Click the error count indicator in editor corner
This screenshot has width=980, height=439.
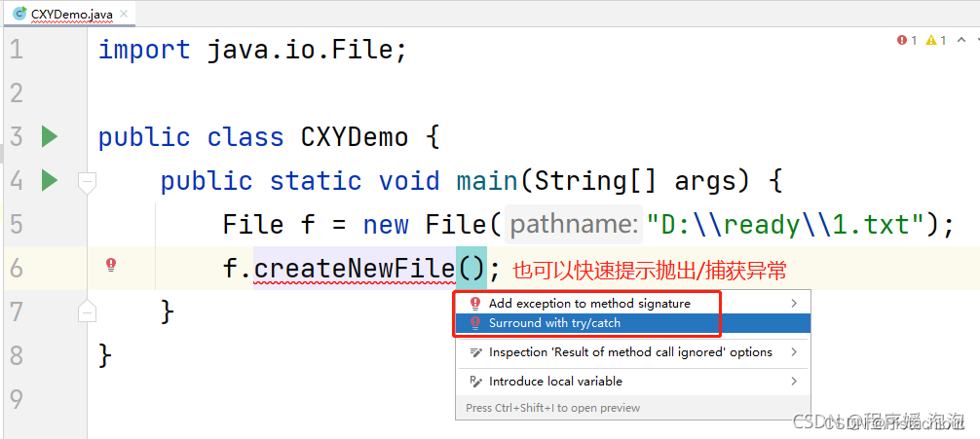[906, 41]
